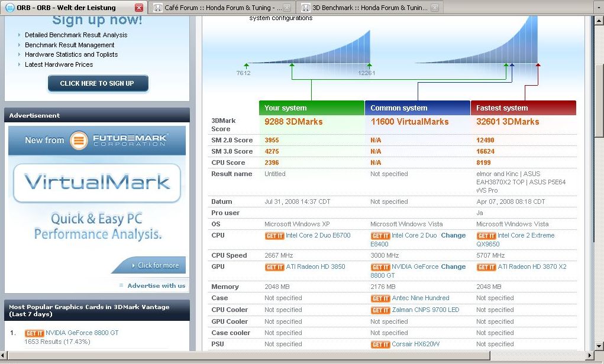Open NVIDIA GeForce 8800 GT link in Most Popular list

coord(82,333)
